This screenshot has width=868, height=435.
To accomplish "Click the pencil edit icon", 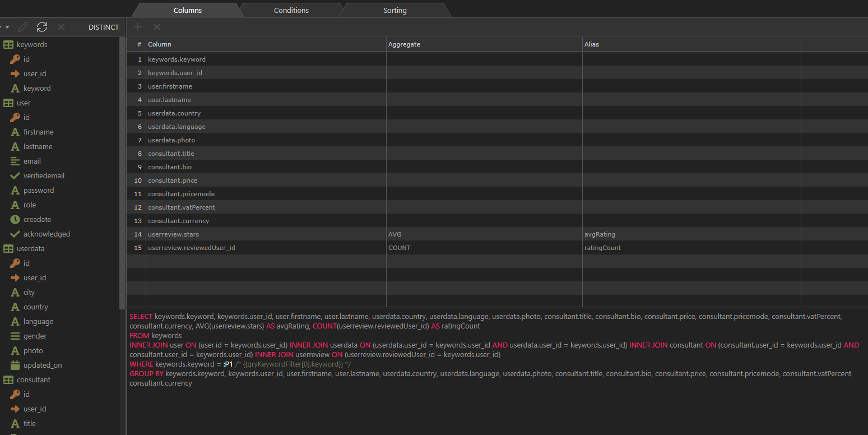I will pos(23,27).
